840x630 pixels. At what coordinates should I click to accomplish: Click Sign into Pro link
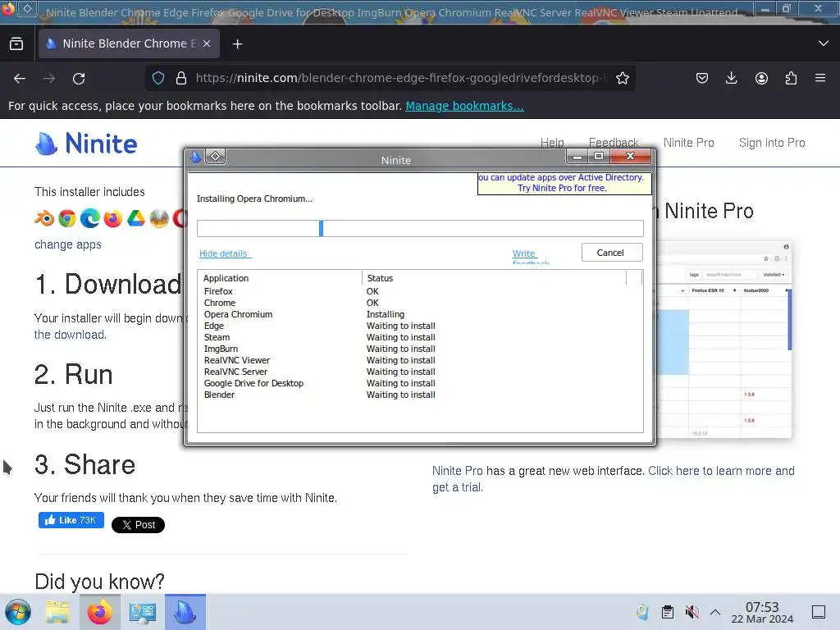pyautogui.click(x=772, y=143)
